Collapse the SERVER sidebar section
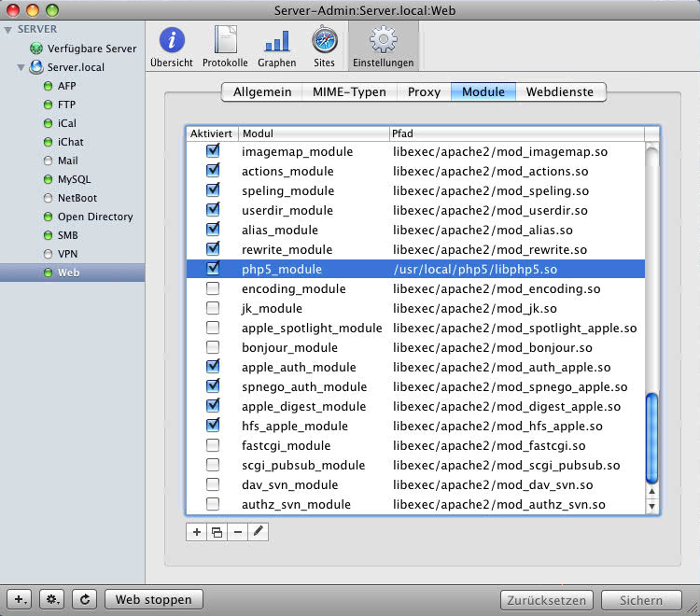 (9, 29)
